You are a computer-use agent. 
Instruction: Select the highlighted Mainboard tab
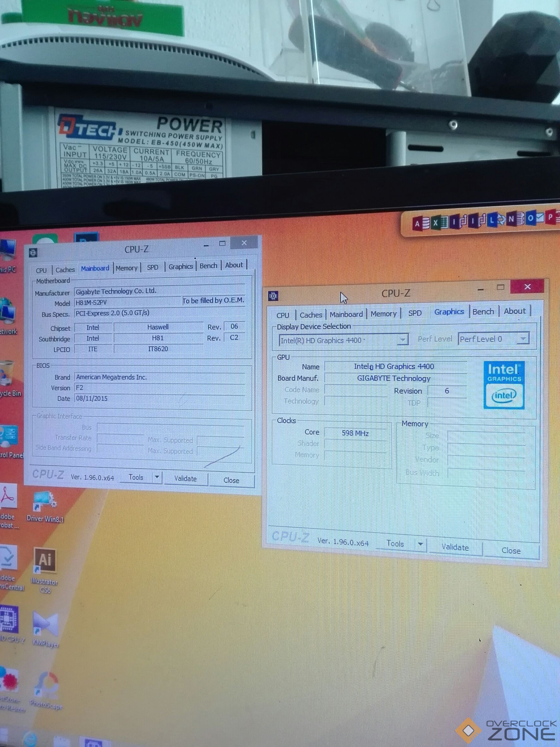click(x=95, y=269)
